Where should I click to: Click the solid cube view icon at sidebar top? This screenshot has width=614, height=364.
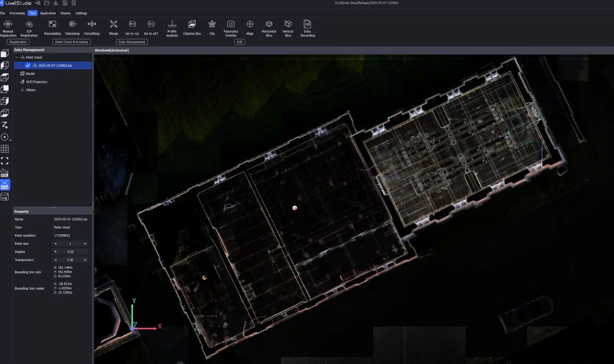click(x=5, y=53)
